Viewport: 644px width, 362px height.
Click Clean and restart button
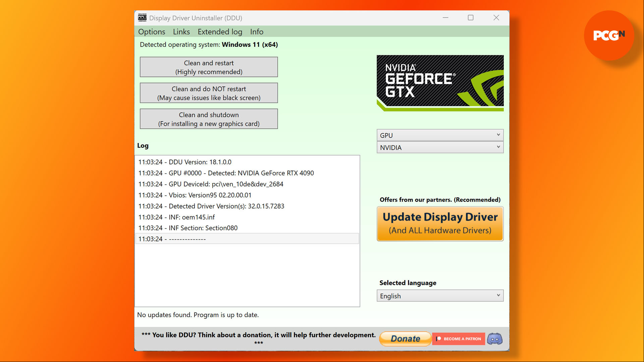(209, 67)
